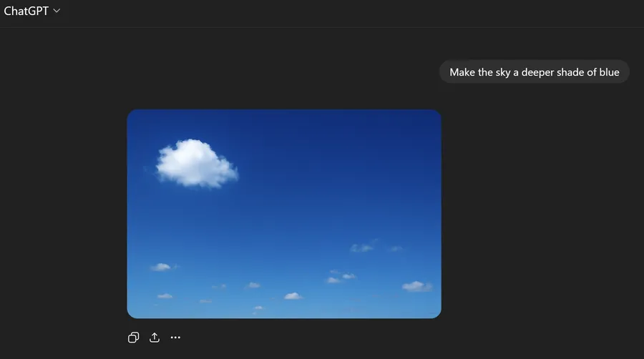Click the large fluffy white cloud
644x359 pixels.
[195, 163]
